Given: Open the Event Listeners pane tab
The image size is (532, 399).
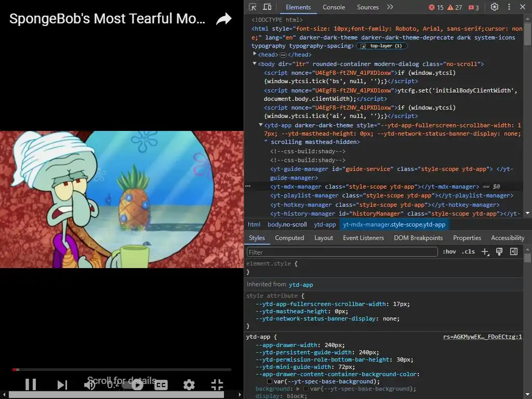Looking at the screenshot, I should [363, 238].
